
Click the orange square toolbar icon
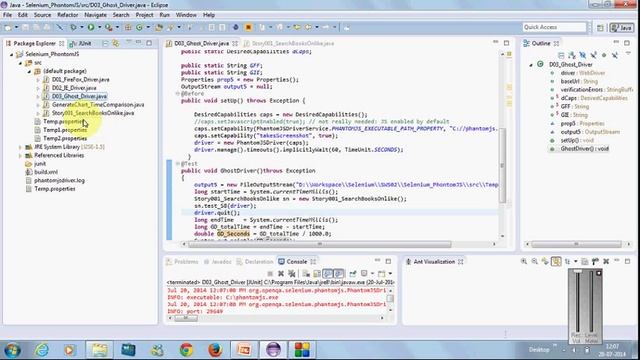[248, 27]
